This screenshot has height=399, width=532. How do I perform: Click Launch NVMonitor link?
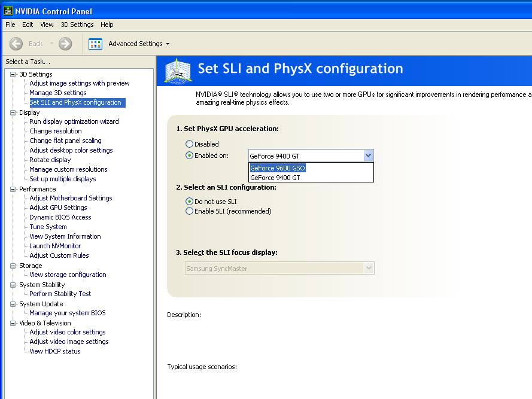coord(55,246)
